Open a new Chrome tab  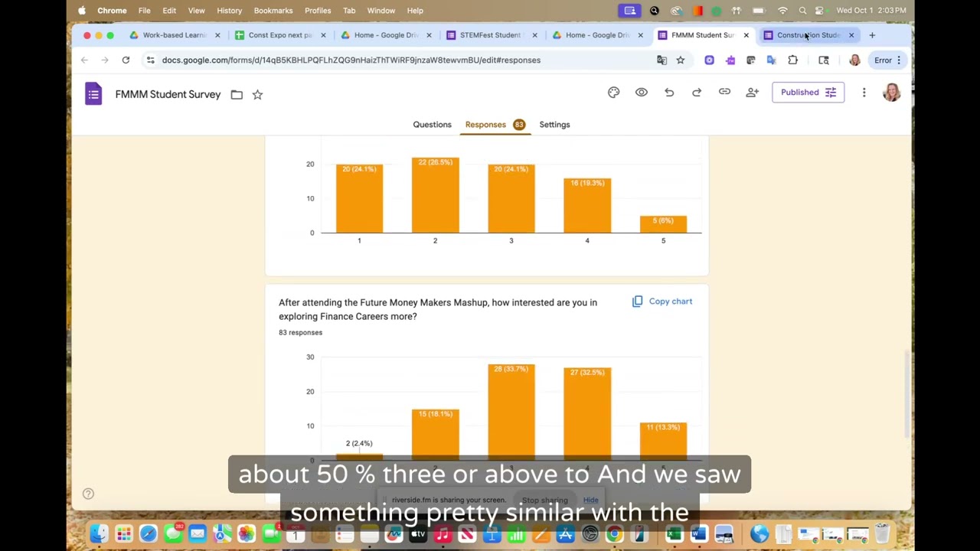point(871,35)
